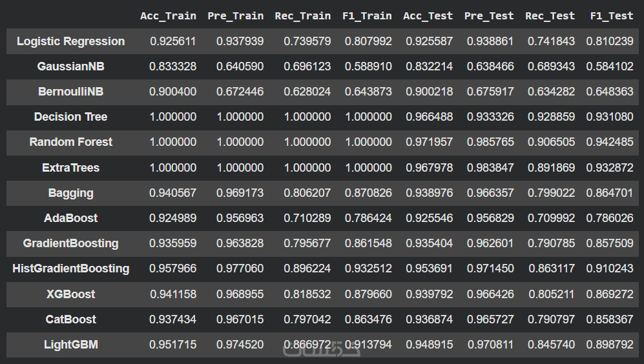Click Bagging Pre_Test value 0.966357
The image size is (644, 364).
490,193
